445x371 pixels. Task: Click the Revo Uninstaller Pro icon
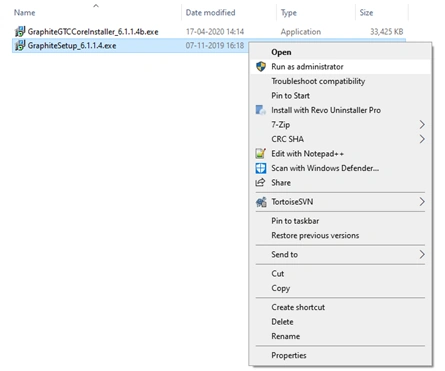261,110
